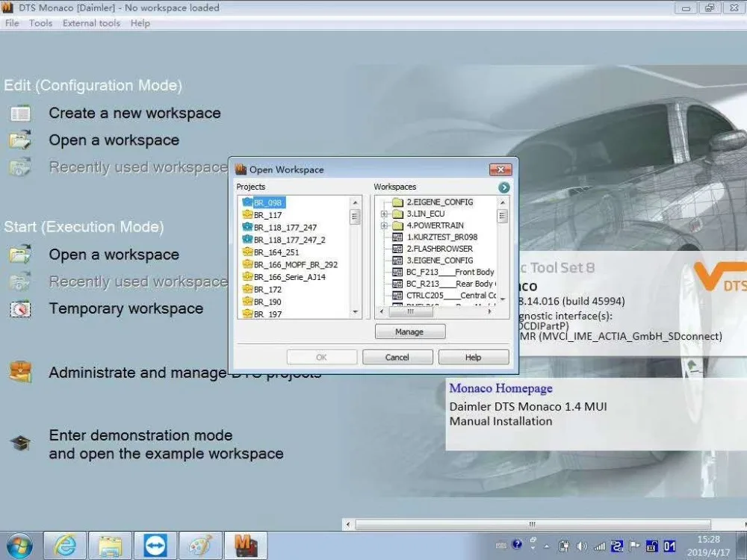Screen dimensions: 747x560
Task: Click the Action Center flag icon
Action: [x=634, y=546]
